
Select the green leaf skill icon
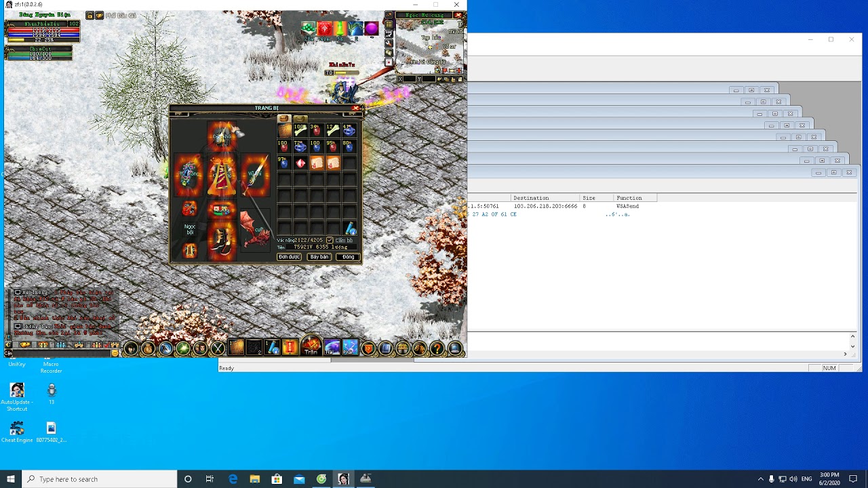point(183,348)
